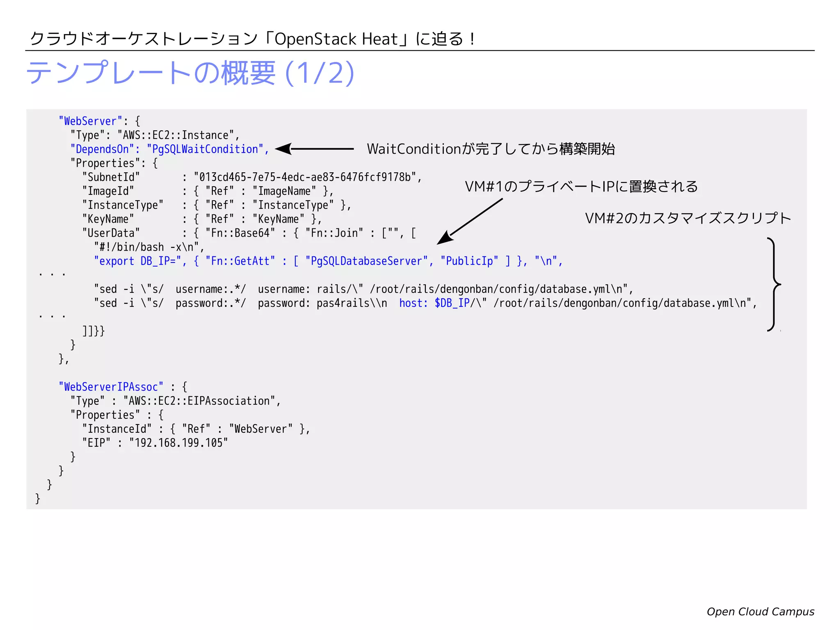Click the "UserData" Fn::Base64 line
840x630 pixels.
(249, 233)
